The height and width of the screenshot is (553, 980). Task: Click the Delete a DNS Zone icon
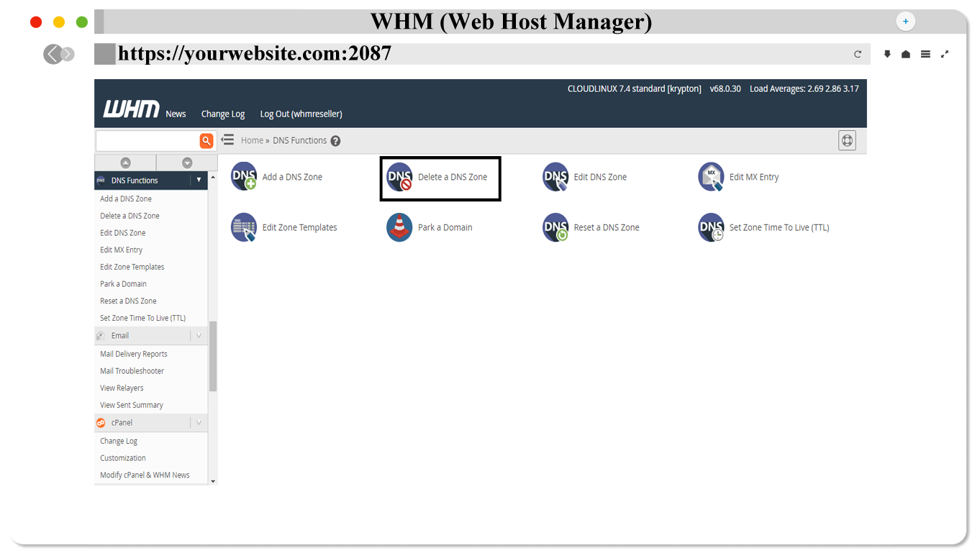point(399,177)
